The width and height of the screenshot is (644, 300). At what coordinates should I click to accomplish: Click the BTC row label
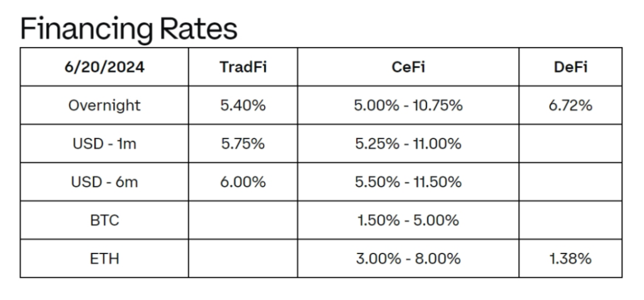104,220
